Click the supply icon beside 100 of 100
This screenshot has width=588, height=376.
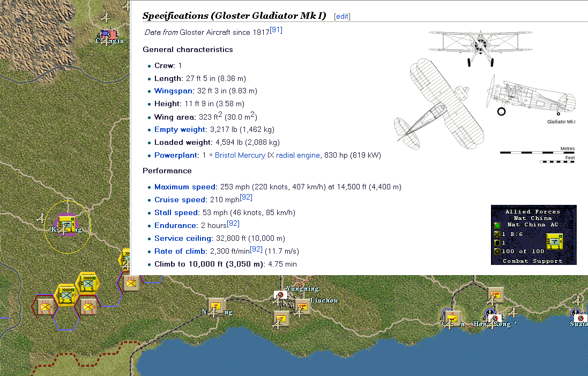coord(497,252)
